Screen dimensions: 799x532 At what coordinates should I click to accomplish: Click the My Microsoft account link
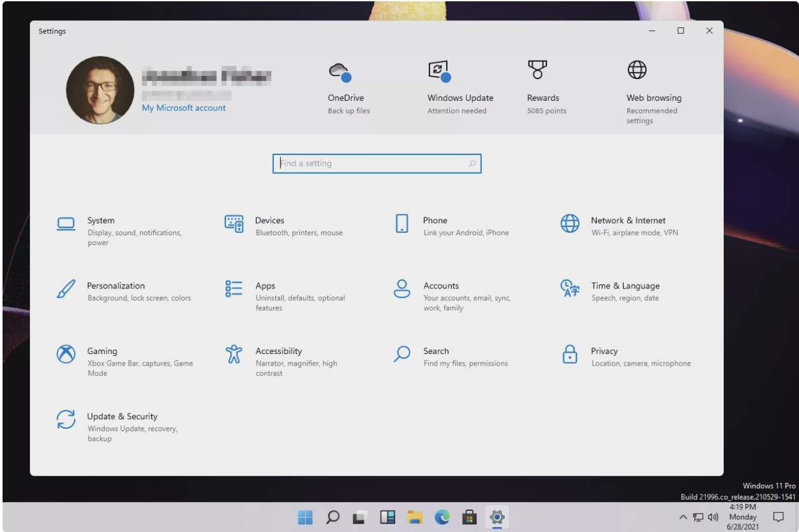184,108
